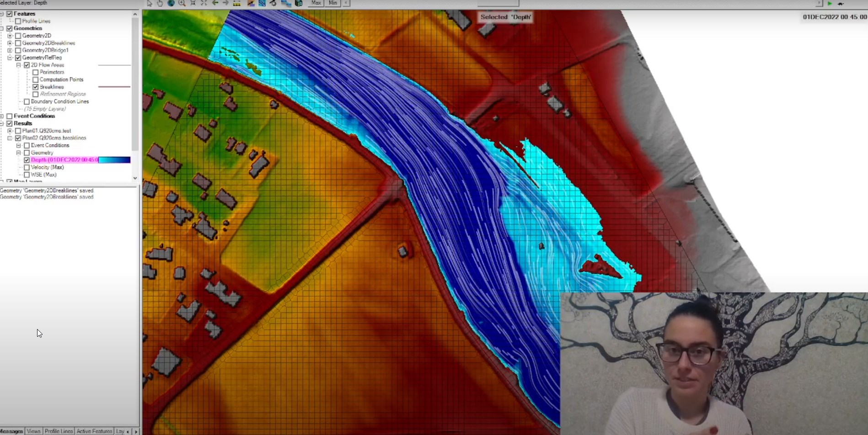Click the Breaklines line symbol swatch
868x435 pixels.
pos(114,87)
